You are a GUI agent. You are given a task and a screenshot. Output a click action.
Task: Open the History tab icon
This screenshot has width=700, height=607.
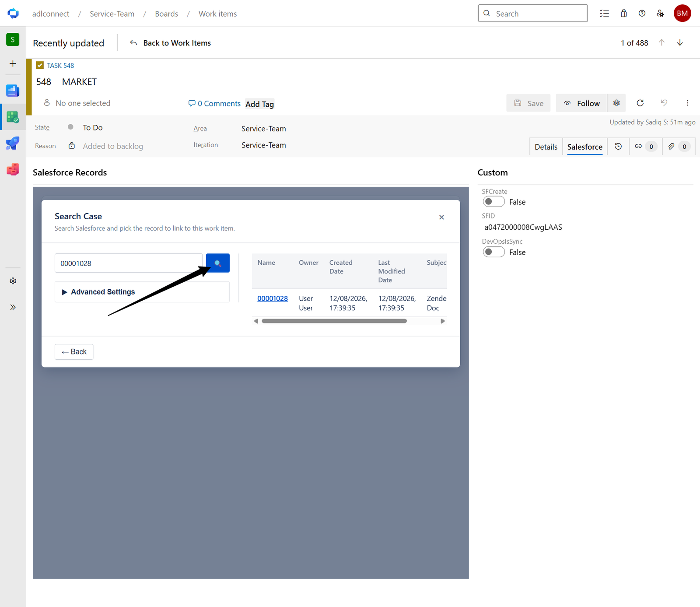pos(618,147)
